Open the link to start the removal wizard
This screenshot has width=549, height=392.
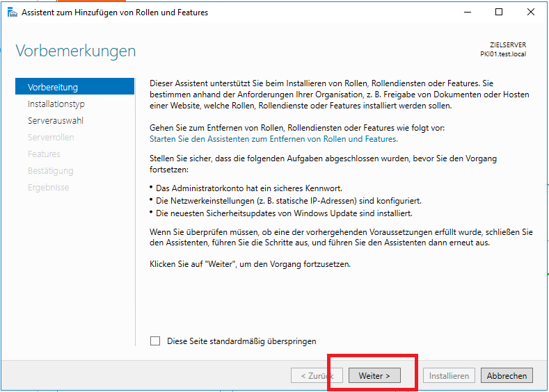[x=273, y=139]
